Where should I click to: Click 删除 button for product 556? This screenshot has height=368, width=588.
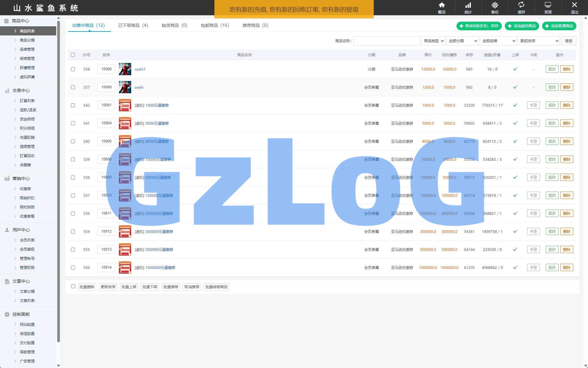tap(567, 267)
